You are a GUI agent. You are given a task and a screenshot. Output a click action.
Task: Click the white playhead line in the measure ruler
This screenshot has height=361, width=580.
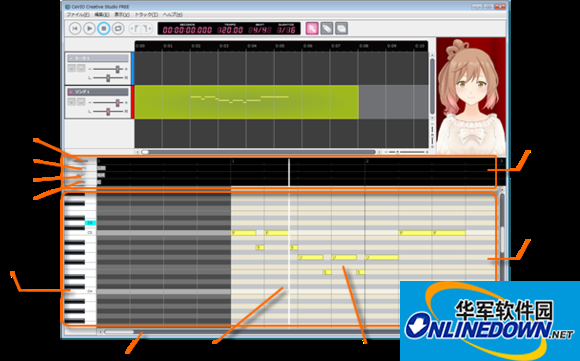pyautogui.click(x=289, y=172)
